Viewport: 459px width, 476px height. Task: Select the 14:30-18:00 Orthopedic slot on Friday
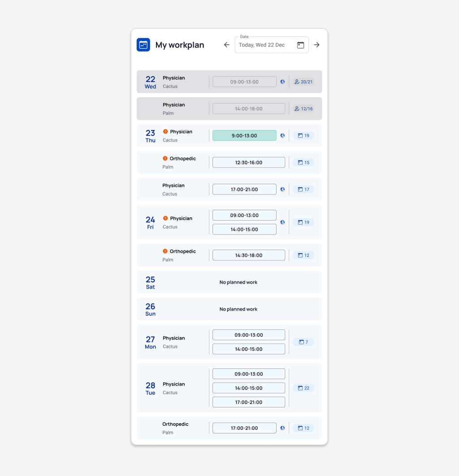[248, 255]
